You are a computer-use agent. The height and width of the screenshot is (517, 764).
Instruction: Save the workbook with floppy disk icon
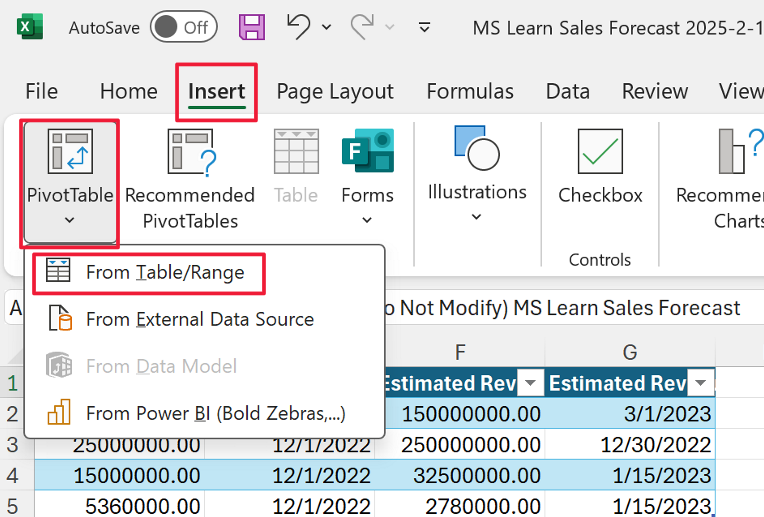[x=252, y=27]
